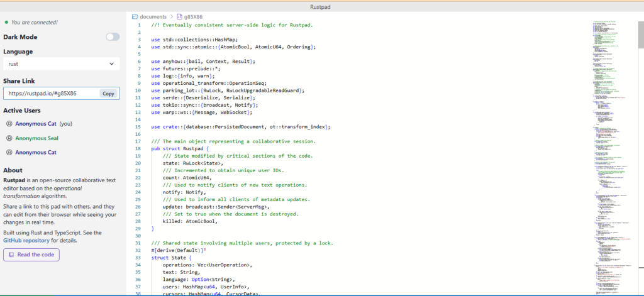This screenshot has width=644, height=296.
Task: Click the g85X86 breadcrumb label
Action: point(194,17)
